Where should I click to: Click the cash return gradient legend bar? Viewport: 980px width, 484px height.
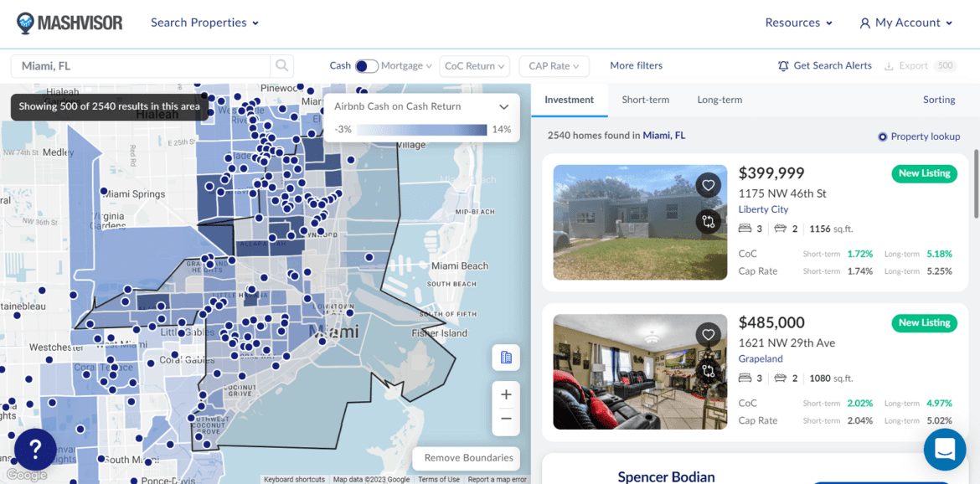pos(421,130)
